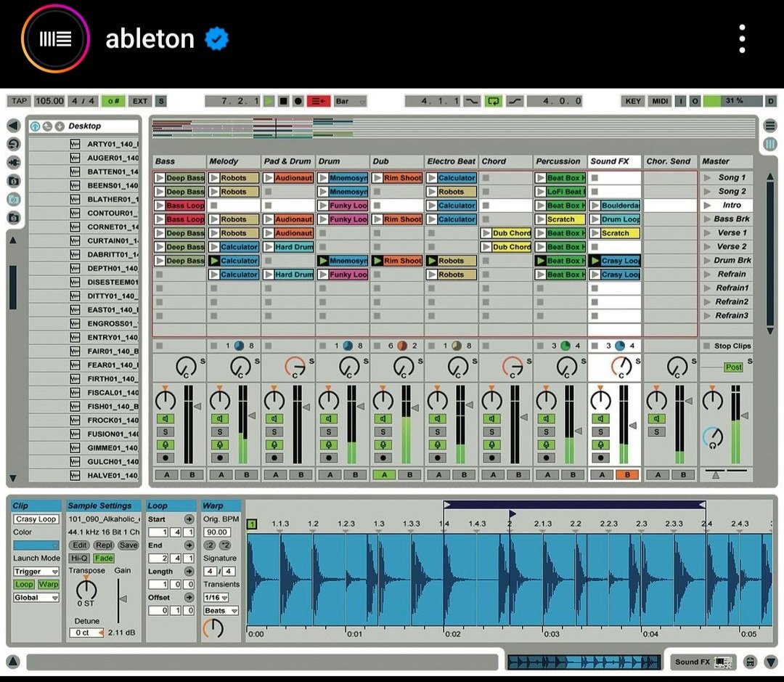Open the Bar quantization dropdown

(350, 101)
